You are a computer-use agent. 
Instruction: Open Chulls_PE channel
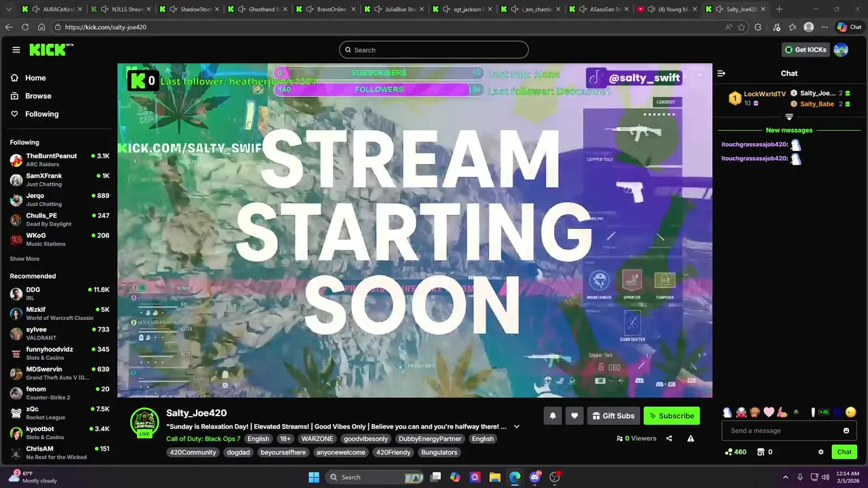[60, 220]
